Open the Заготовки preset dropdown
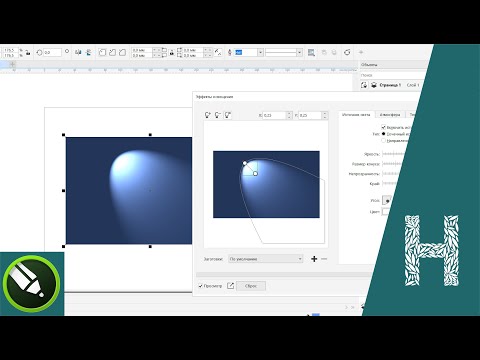 point(266,259)
